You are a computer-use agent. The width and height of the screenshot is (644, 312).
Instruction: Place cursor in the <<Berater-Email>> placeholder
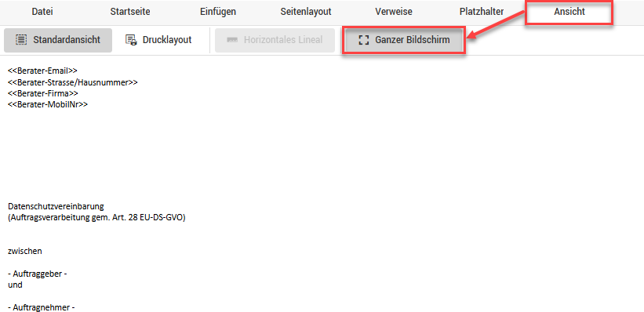(x=42, y=71)
